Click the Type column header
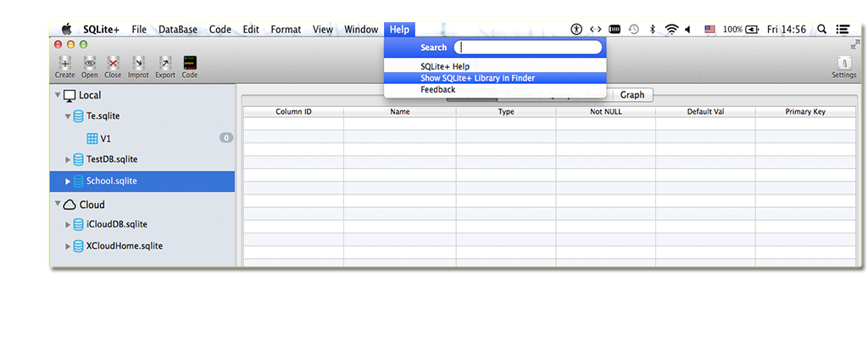Image resolution: width=868 pixels, height=348 pixels. 506,111
